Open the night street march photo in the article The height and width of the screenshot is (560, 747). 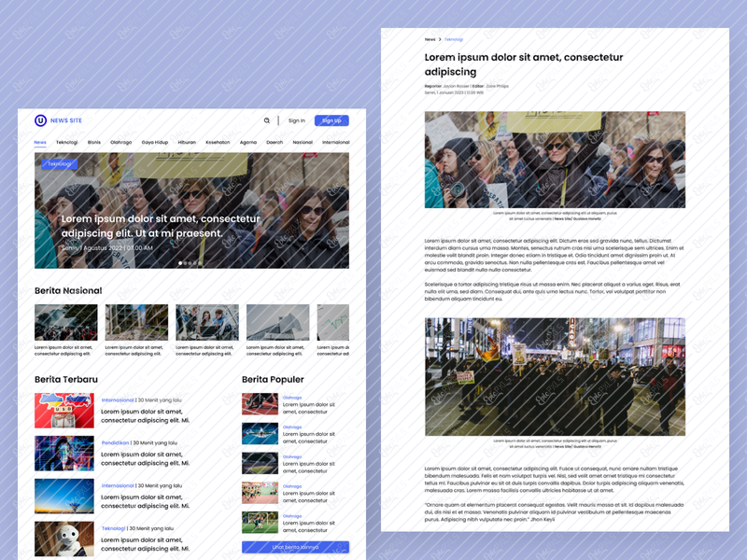tap(555, 377)
